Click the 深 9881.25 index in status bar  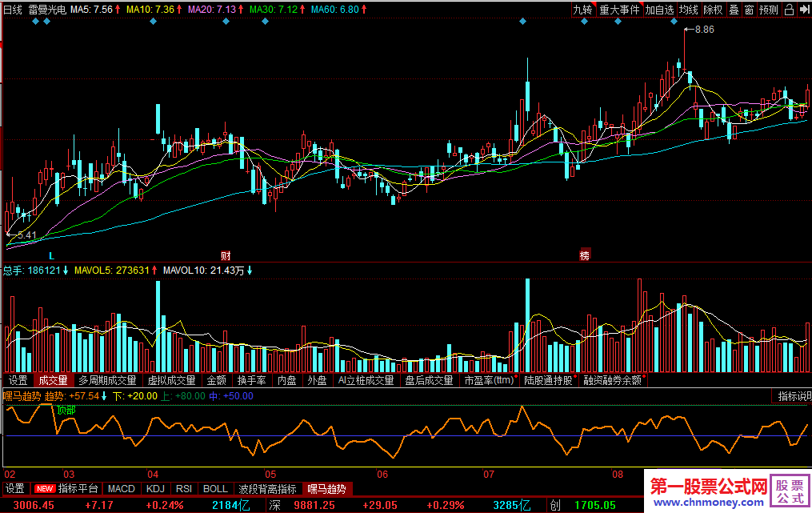click(302, 505)
